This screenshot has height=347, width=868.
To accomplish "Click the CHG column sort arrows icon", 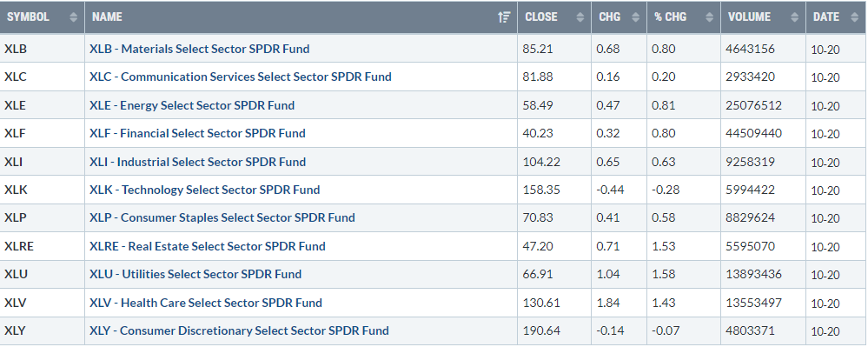I will (x=635, y=17).
